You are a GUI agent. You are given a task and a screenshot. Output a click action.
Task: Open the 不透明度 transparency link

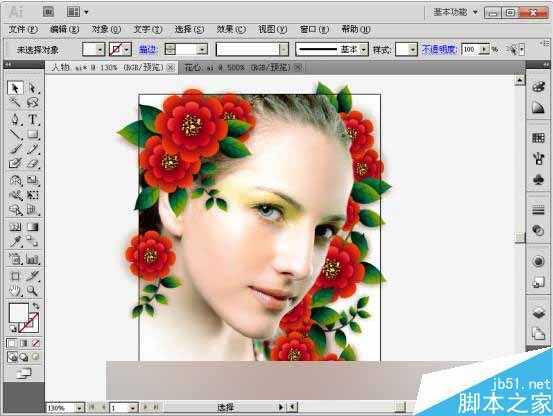439,49
